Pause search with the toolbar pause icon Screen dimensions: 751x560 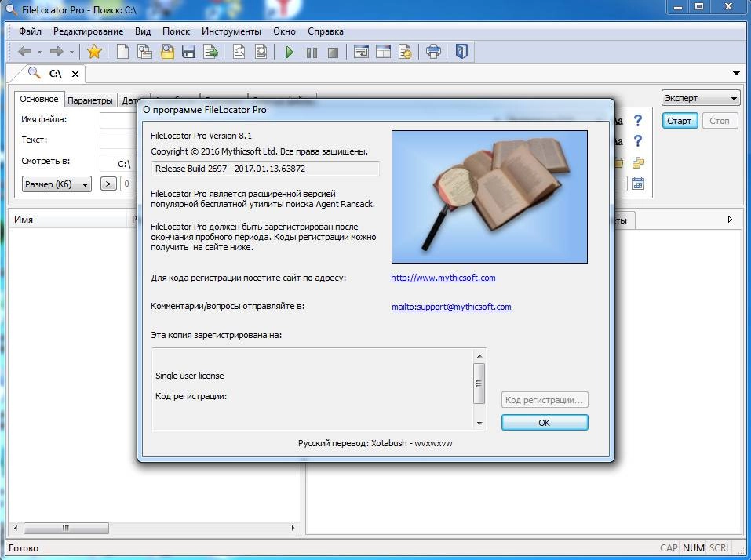(x=312, y=53)
